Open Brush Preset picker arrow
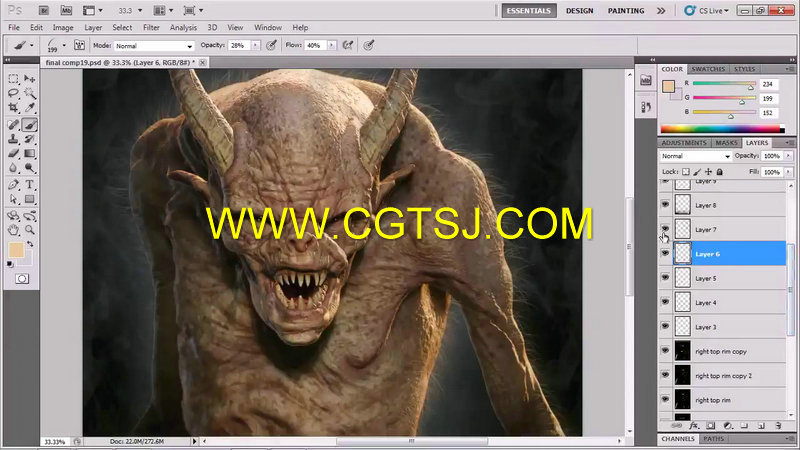 pos(64,45)
